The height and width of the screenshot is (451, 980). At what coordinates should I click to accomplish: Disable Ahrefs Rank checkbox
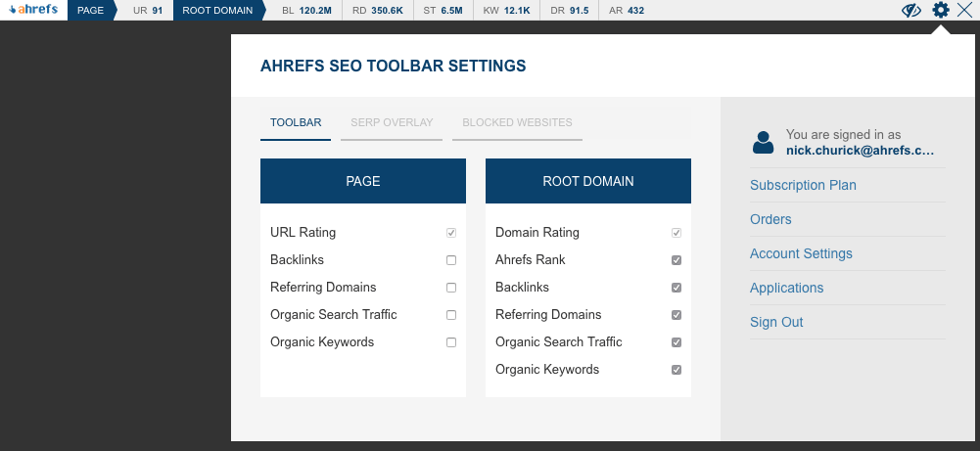pos(677,260)
